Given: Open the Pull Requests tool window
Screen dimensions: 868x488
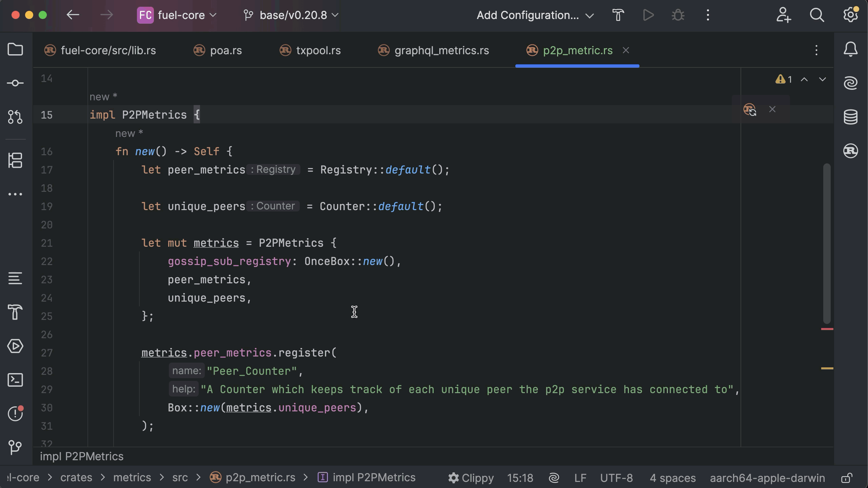Looking at the screenshot, I should (x=15, y=117).
